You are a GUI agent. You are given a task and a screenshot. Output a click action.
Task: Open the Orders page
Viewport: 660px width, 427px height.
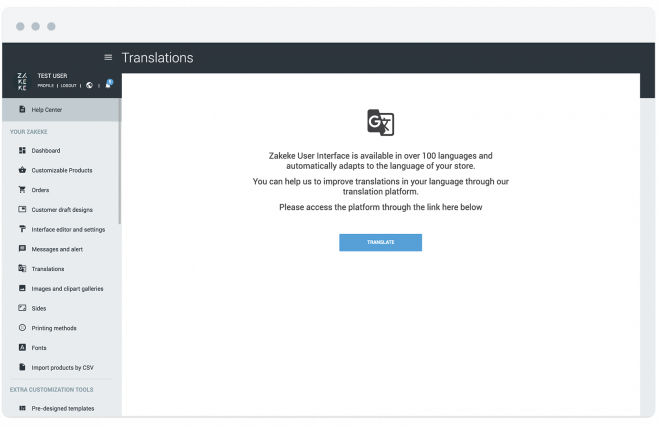[x=40, y=190]
